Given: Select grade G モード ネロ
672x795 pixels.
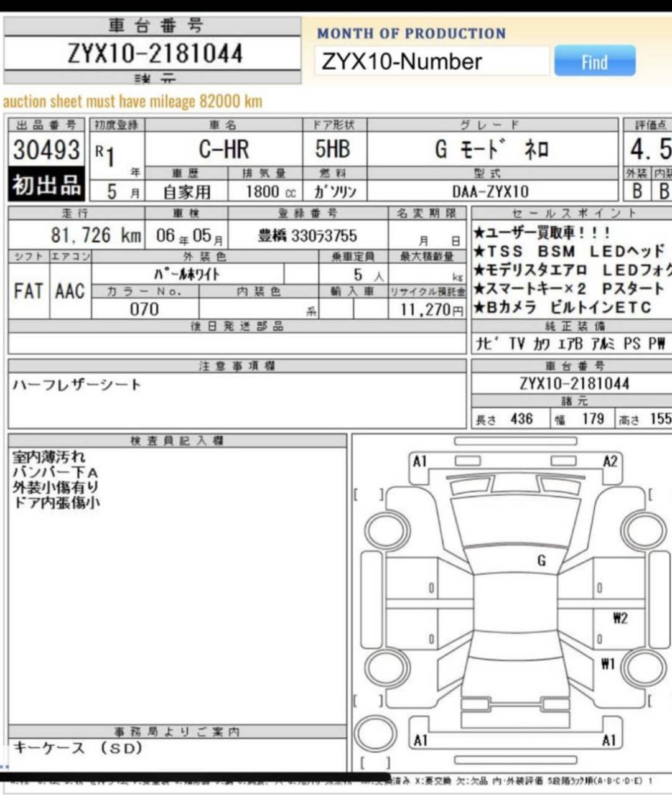Looking at the screenshot, I should pos(492,150).
